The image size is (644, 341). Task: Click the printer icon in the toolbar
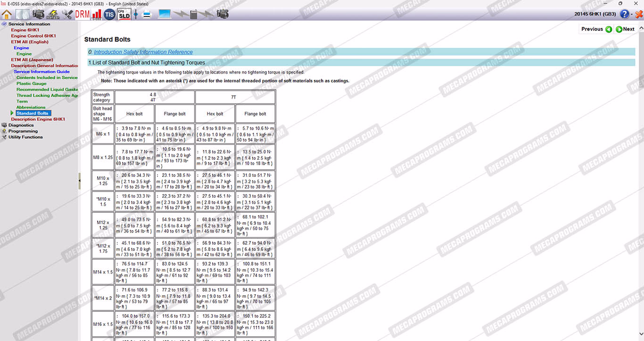(147, 14)
